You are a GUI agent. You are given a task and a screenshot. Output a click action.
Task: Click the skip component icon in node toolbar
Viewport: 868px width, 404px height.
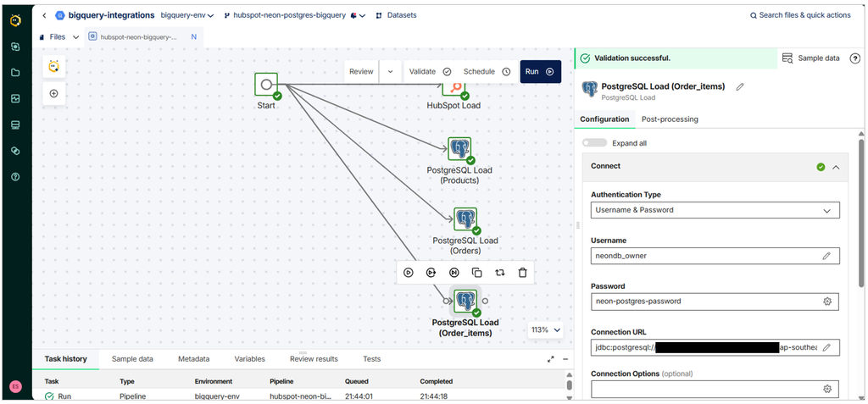(454, 272)
